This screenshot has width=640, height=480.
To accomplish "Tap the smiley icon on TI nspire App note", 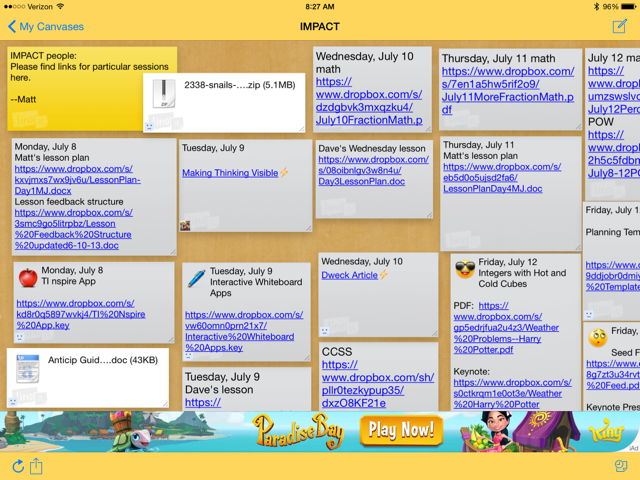I will (x=19, y=337).
